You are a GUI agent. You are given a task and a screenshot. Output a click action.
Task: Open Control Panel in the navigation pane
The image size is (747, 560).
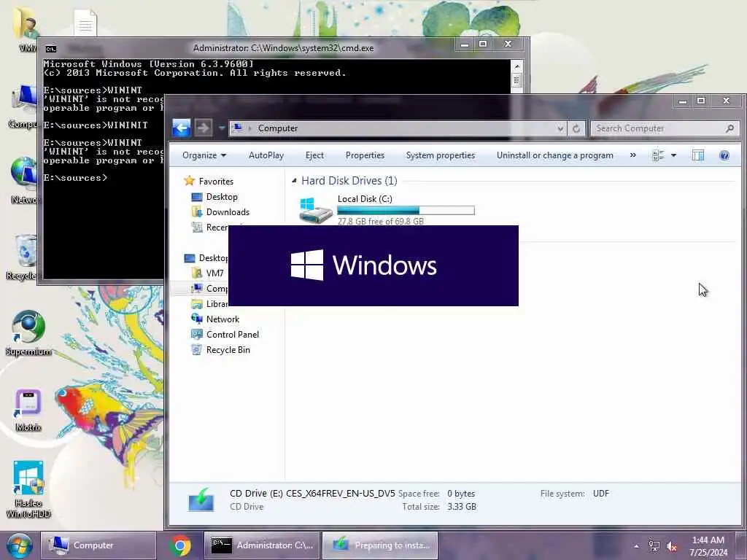tap(225, 334)
